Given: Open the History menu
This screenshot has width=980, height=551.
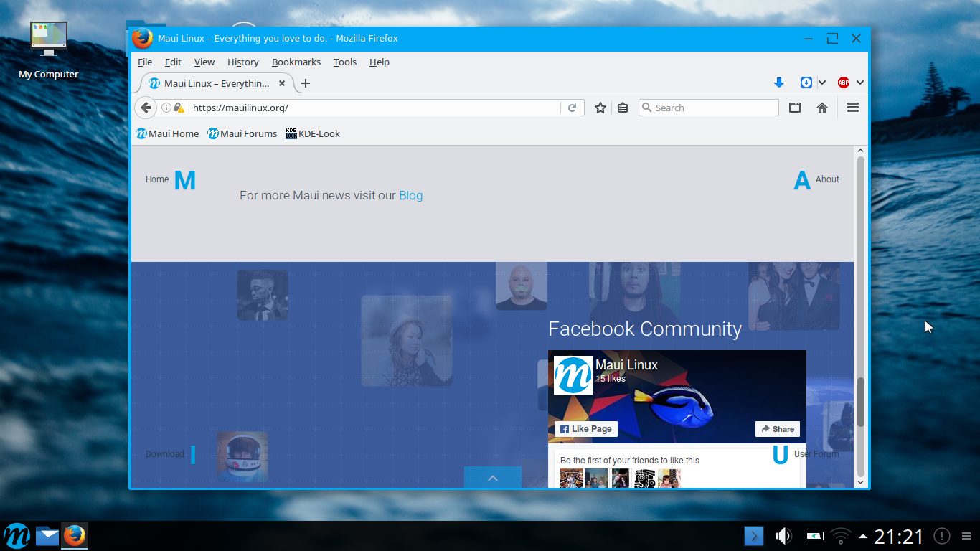Looking at the screenshot, I should point(243,62).
